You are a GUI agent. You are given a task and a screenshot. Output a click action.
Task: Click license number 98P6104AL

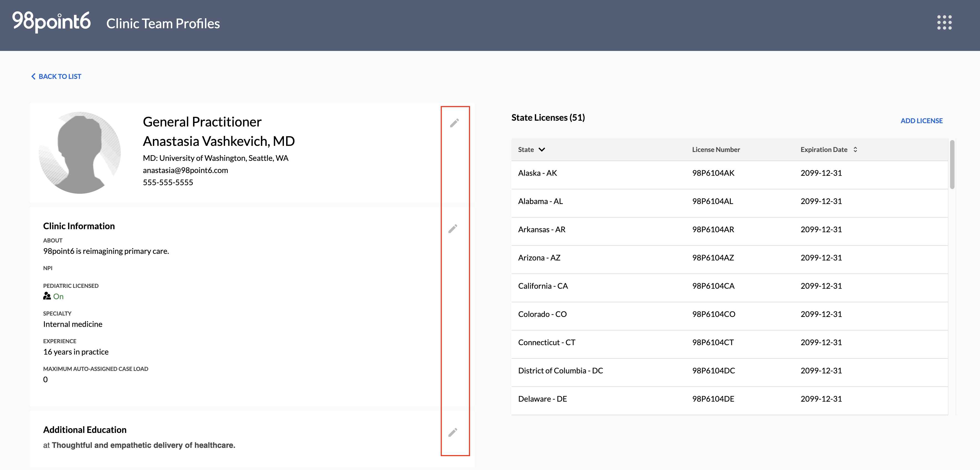[x=712, y=201]
